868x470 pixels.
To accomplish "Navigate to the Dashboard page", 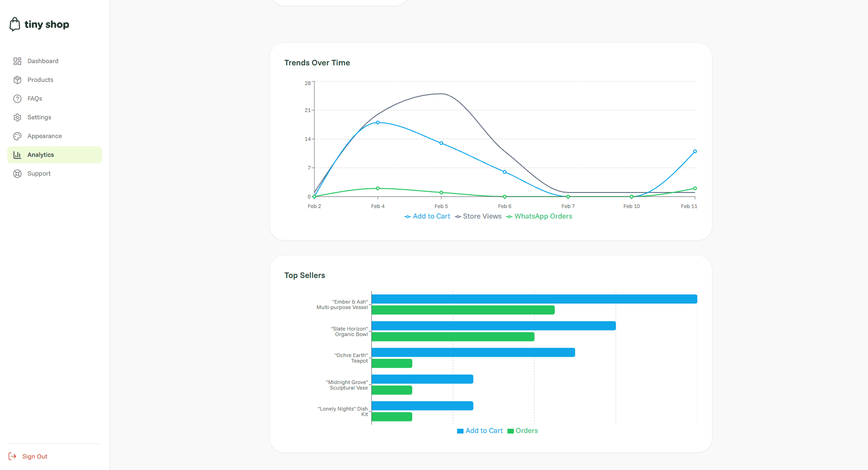I will pos(43,61).
